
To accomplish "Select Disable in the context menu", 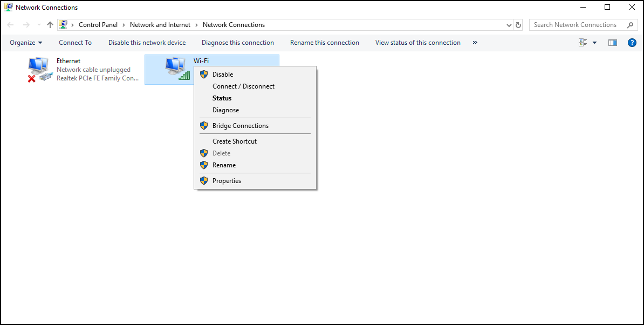I will (x=255, y=75).
